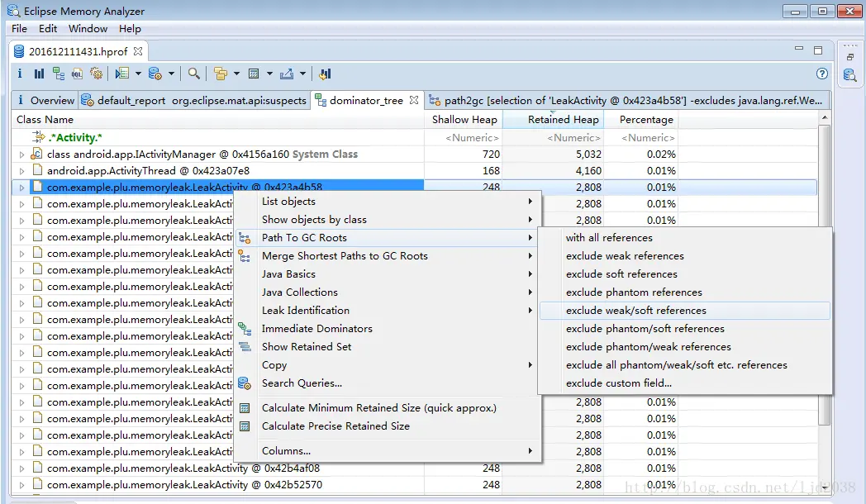Choose exclude custom field option
The width and height of the screenshot is (866, 504).
tap(685, 383)
